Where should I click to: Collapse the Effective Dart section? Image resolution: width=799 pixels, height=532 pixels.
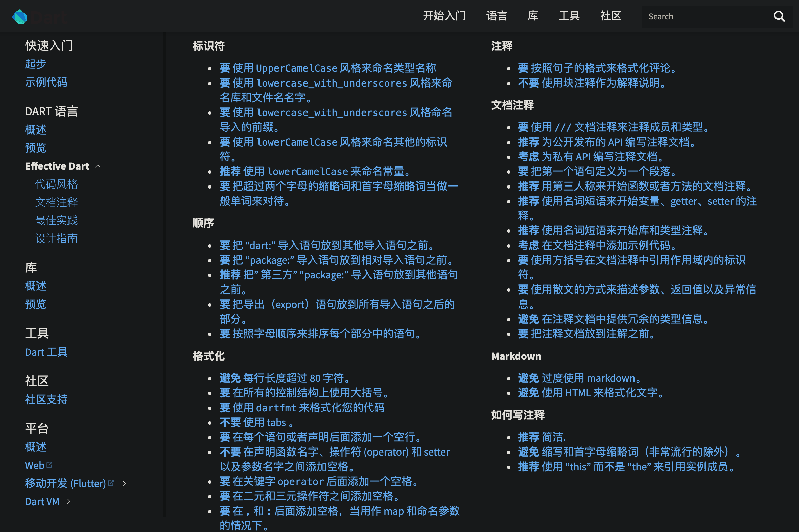click(98, 166)
